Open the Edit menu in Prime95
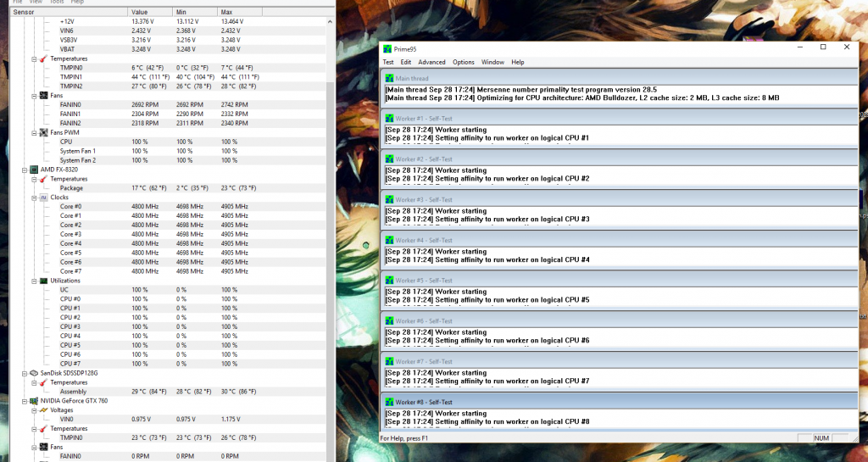 (406, 62)
